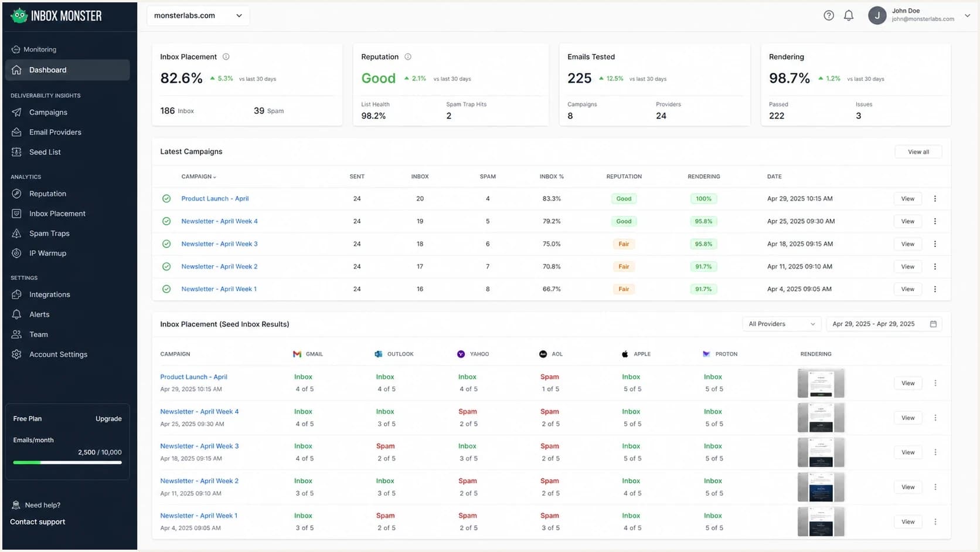Open Product Launch - April link in seed results
The height and width of the screenshot is (552, 980).
[x=193, y=377]
